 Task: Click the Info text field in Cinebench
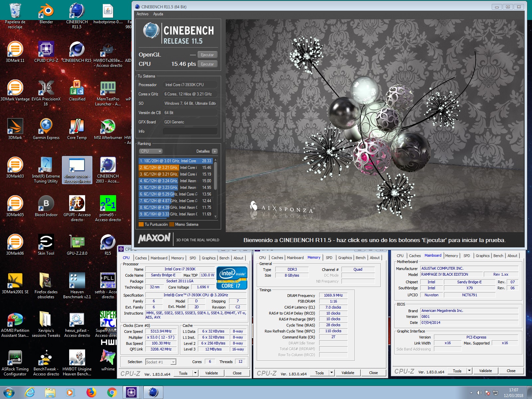pos(190,131)
